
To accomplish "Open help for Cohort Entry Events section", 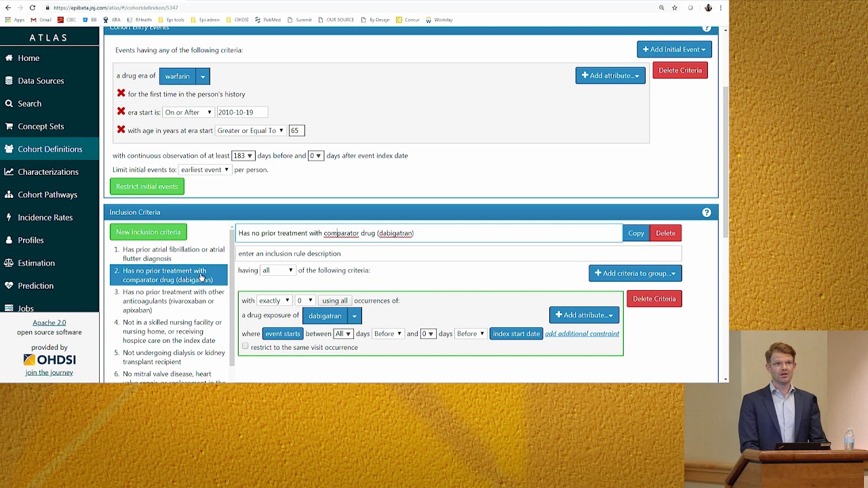I will [707, 28].
